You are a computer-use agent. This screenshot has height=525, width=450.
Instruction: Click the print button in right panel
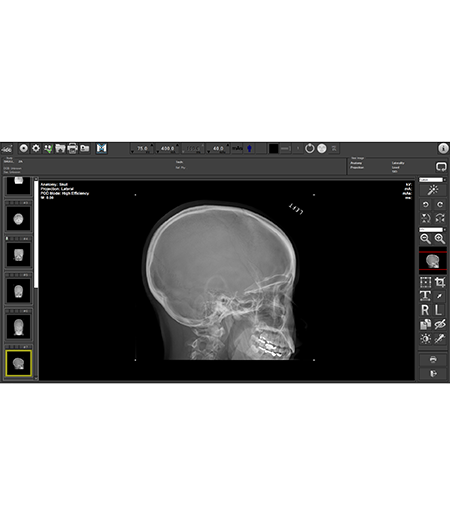[433, 360]
